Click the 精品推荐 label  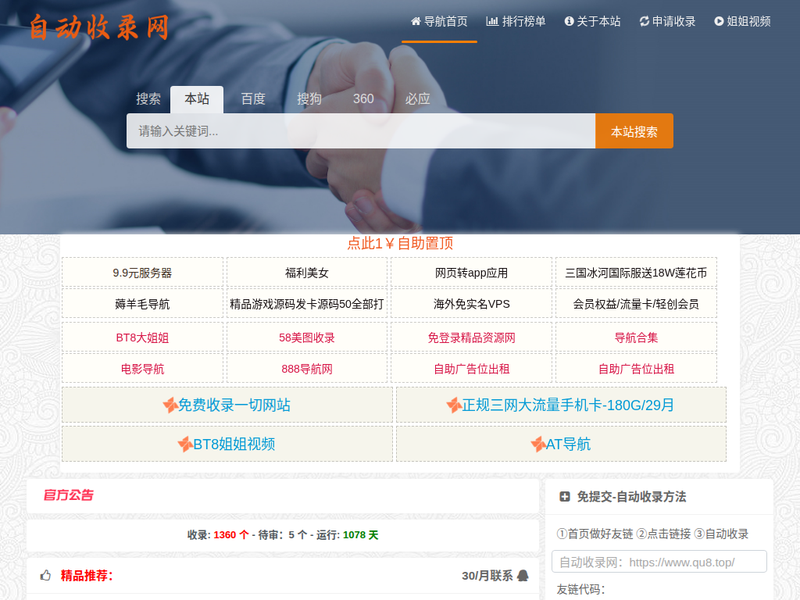coord(87,576)
